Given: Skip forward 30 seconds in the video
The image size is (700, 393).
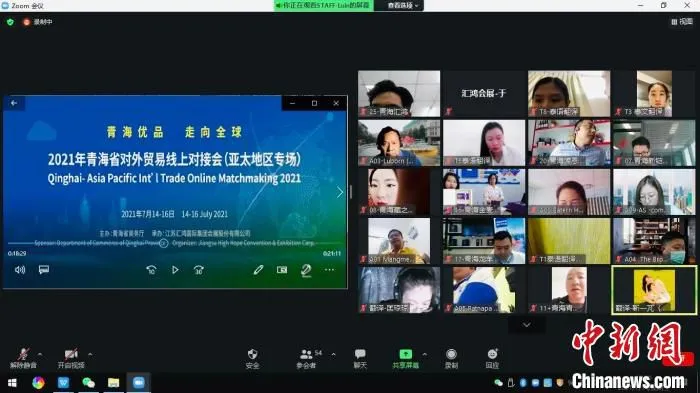Looking at the screenshot, I should click(x=199, y=269).
